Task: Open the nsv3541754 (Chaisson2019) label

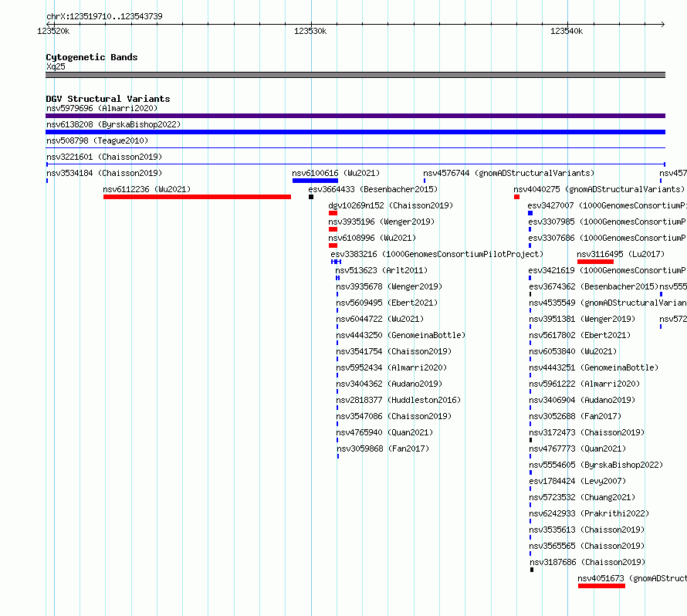Action: [x=394, y=351]
